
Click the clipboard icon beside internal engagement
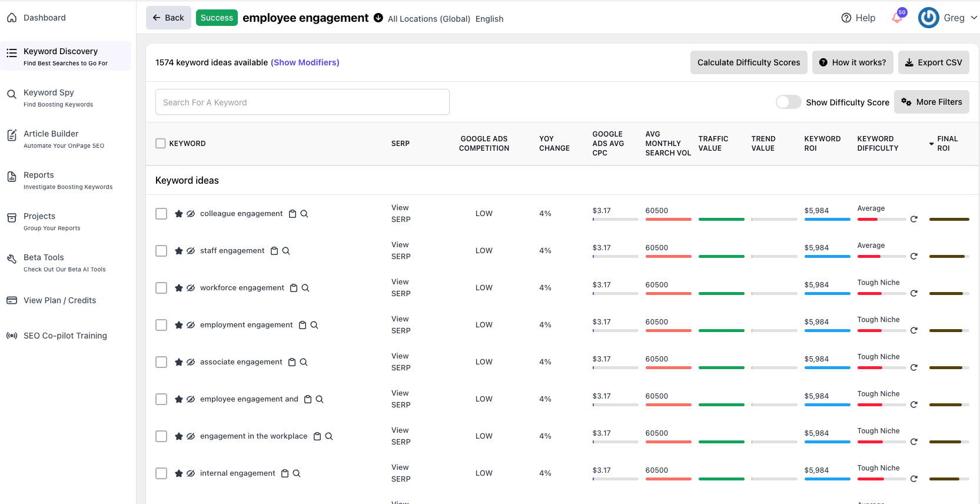tap(285, 473)
